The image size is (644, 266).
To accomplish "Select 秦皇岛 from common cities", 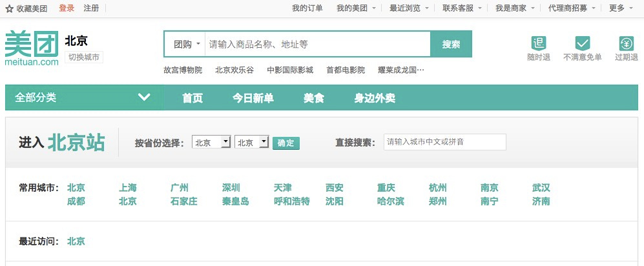I will 235,201.
